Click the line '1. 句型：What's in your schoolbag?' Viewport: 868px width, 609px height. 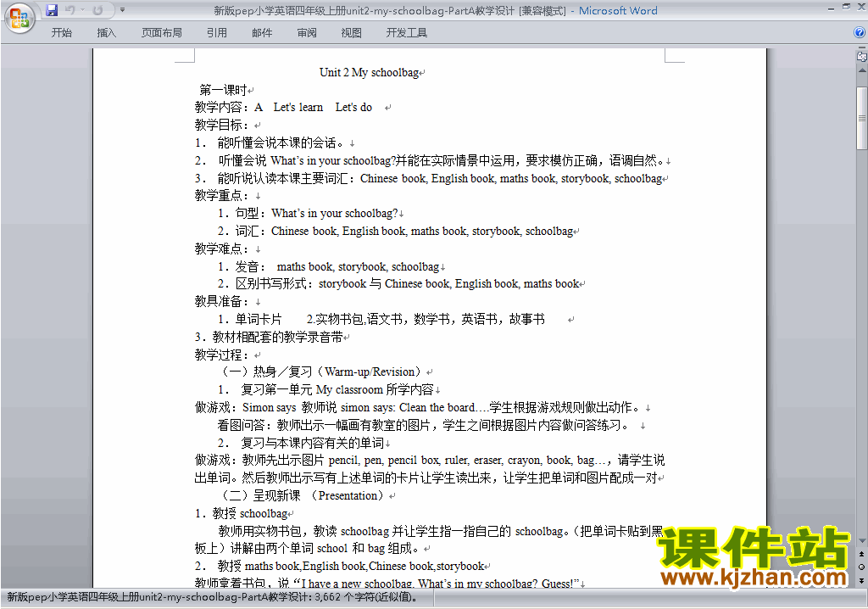coord(308,214)
